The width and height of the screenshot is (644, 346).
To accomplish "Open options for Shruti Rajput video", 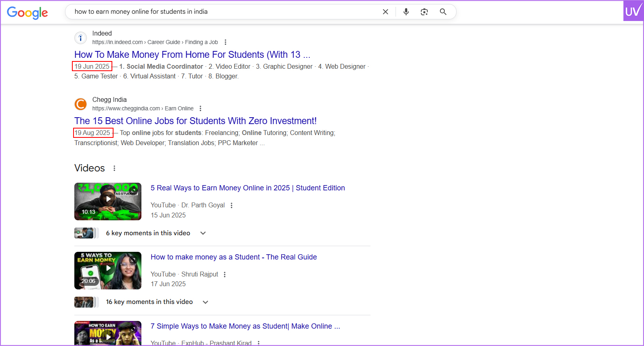I will click(x=225, y=274).
